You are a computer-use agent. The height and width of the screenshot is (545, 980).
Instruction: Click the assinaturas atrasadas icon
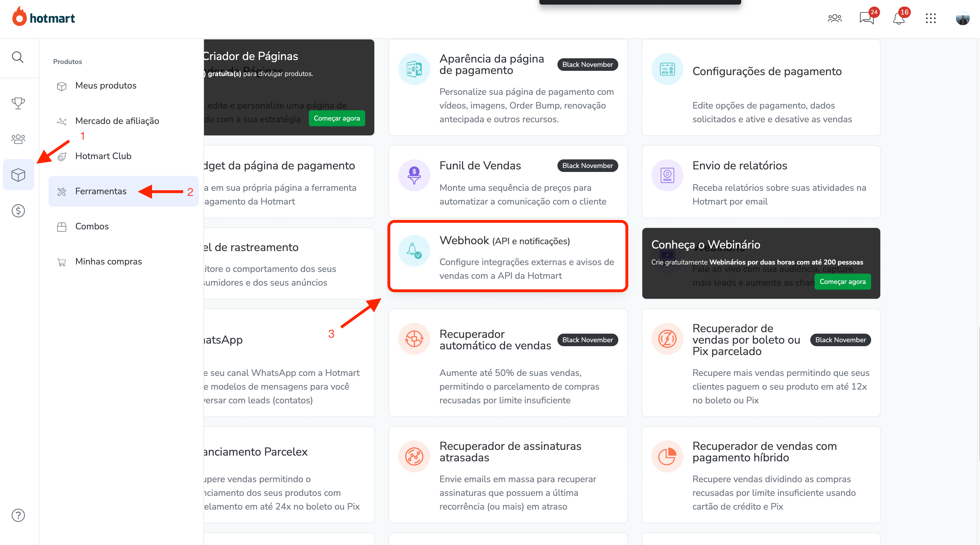[414, 456]
